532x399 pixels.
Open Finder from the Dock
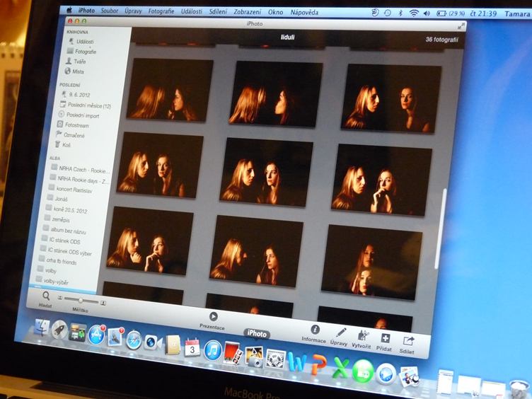(42, 327)
